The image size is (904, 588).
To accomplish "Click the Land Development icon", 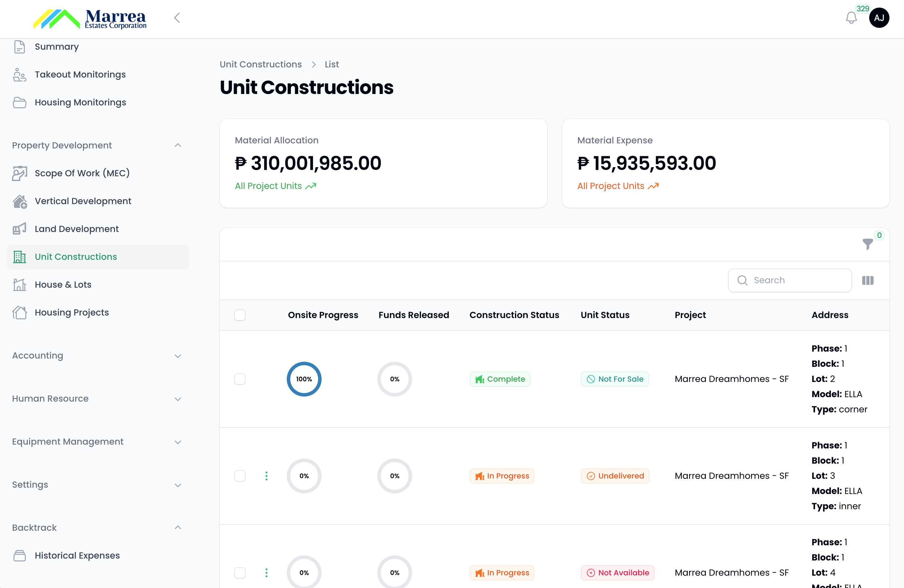I will [20, 229].
